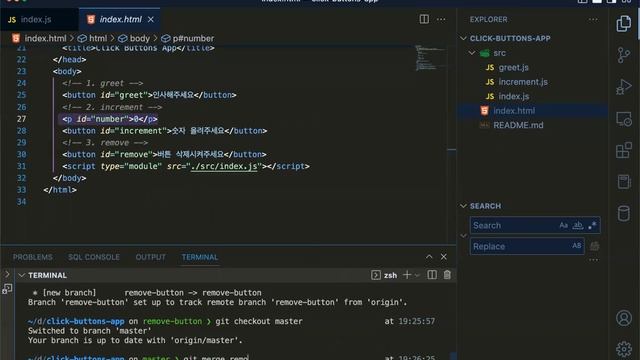Click line number 31 in gutter
Screen dimensions: 640x360
pos(21,166)
